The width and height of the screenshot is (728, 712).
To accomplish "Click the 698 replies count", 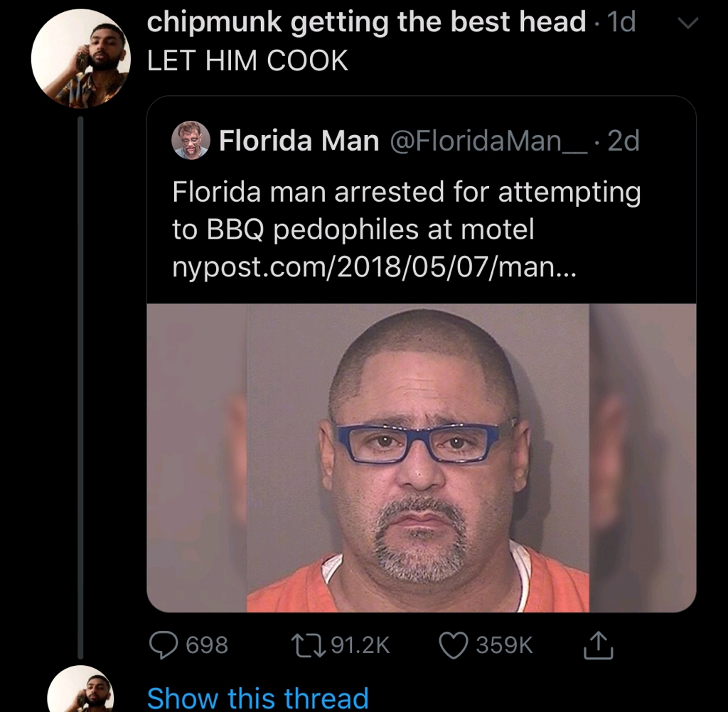I will click(207, 644).
